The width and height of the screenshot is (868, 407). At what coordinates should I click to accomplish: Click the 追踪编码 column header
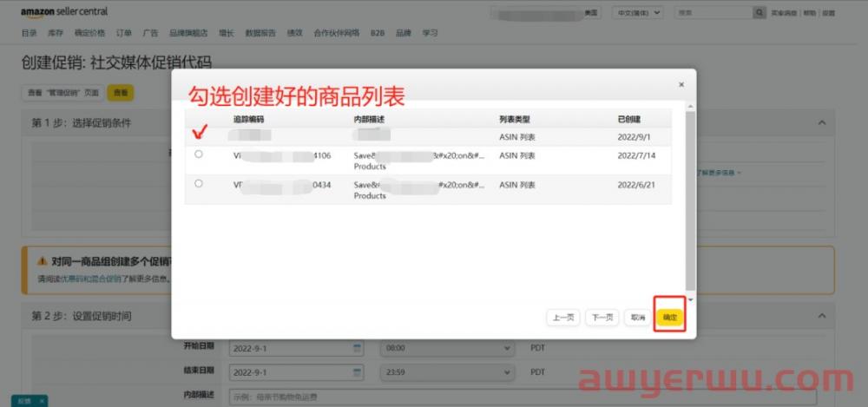pos(248,119)
